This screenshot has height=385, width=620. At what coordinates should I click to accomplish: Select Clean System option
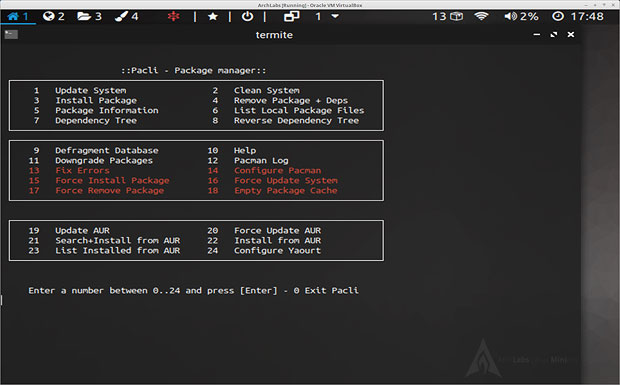pyautogui.click(x=267, y=91)
